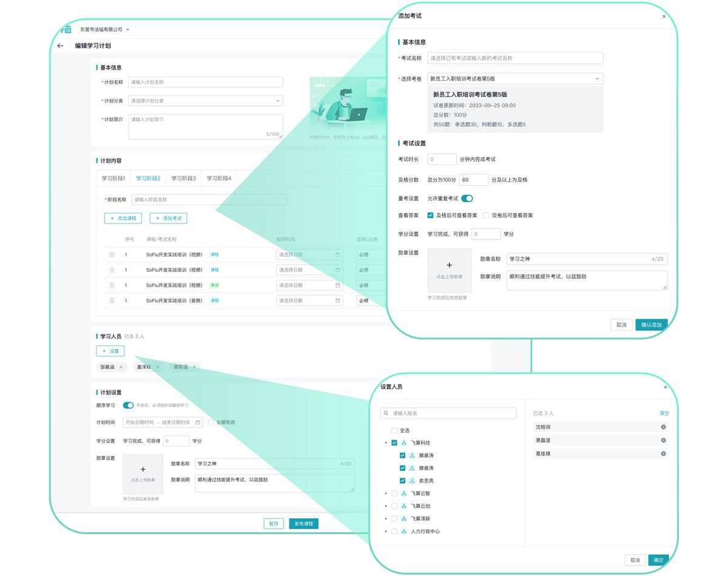
Task: Click the 清空 link
Action: [x=664, y=413]
